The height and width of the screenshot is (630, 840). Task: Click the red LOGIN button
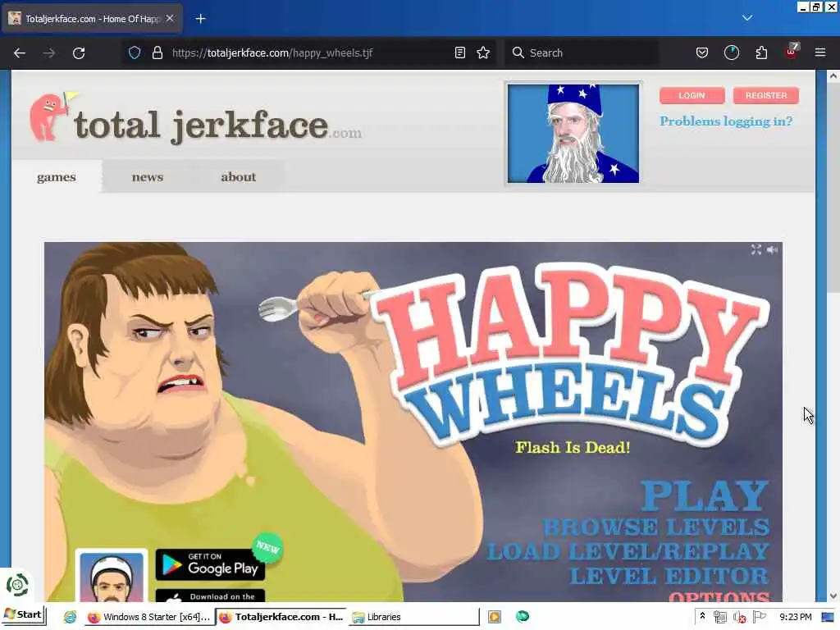pos(692,95)
